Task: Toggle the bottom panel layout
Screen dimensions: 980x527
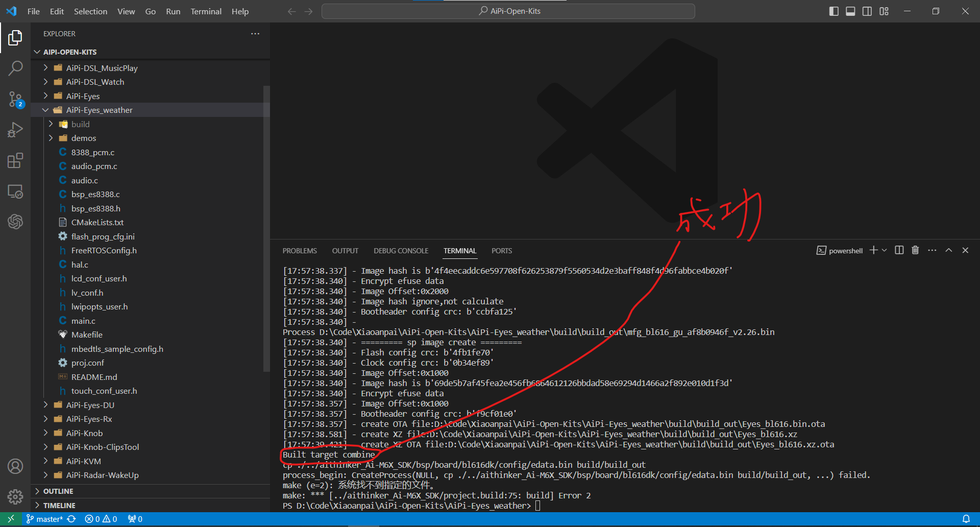Action: point(850,11)
